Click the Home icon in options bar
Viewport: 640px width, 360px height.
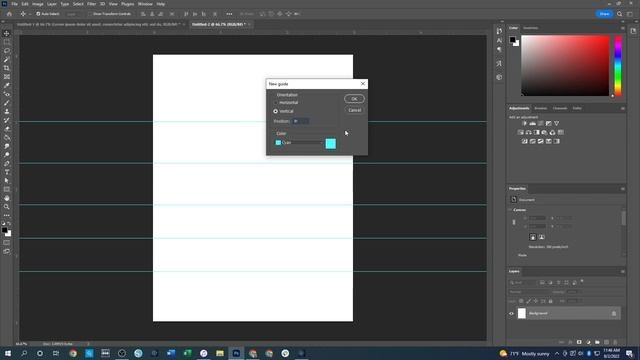(x=9, y=14)
